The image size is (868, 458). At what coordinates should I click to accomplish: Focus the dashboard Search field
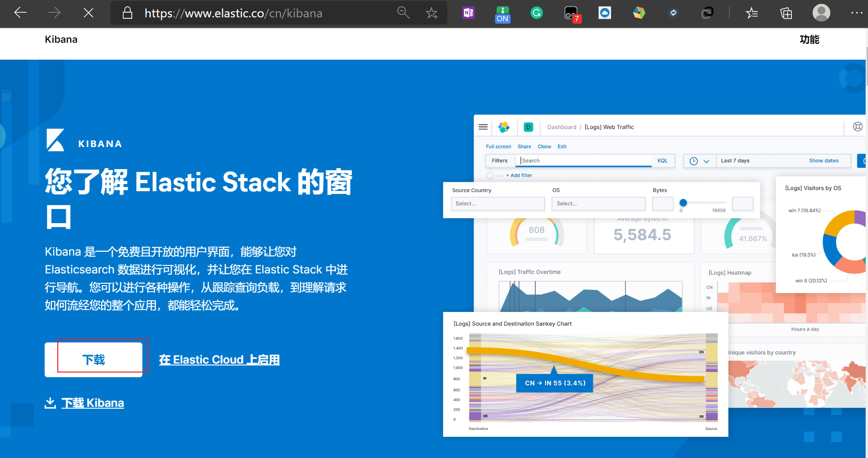pyautogui.click(x=583, y=161)
